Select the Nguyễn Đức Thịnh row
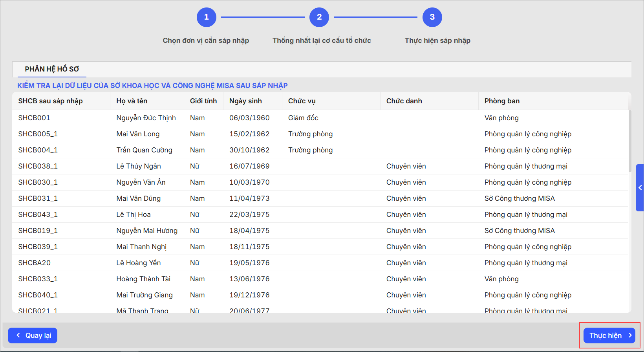Image resolution: width=644 pixels, height=352 pixels. [146, 118]
